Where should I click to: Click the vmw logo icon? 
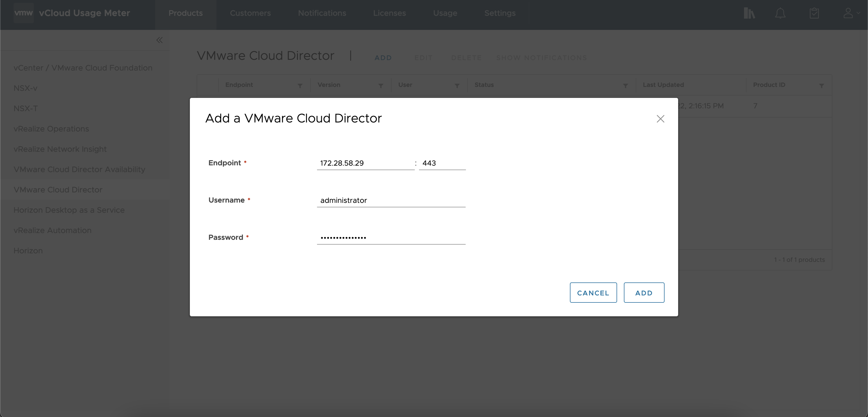click(x=23, y=13)
